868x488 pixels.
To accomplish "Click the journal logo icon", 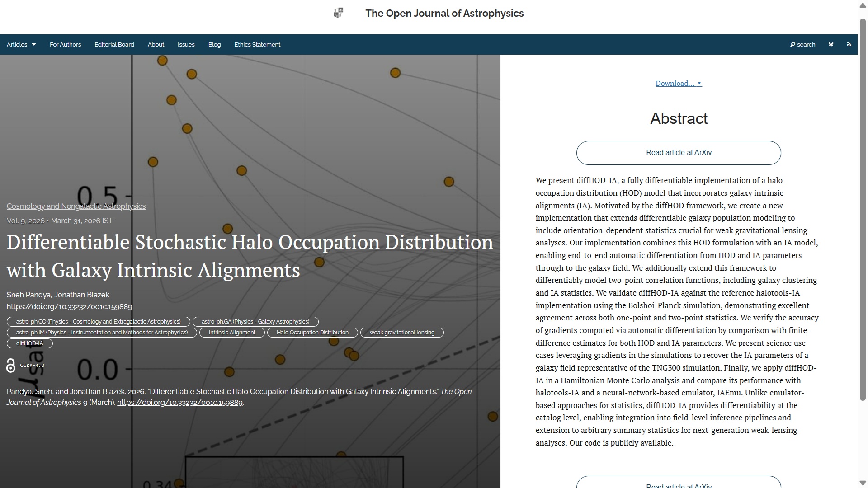I will tap(338, 13).
